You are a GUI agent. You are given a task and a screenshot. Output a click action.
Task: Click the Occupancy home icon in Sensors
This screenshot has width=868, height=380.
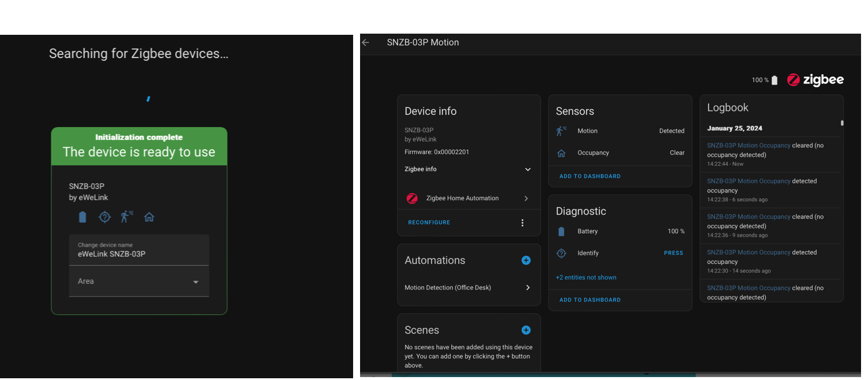[x=561, y=153]
